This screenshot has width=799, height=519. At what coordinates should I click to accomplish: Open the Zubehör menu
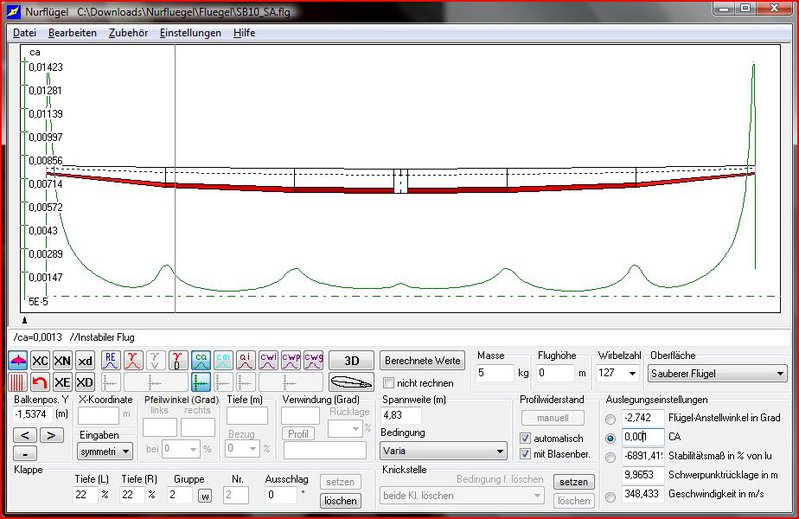pos(128,33)
